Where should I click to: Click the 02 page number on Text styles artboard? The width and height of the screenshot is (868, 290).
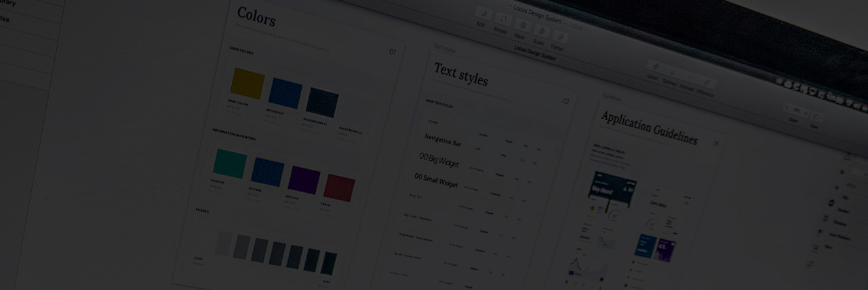coord(566,101)
